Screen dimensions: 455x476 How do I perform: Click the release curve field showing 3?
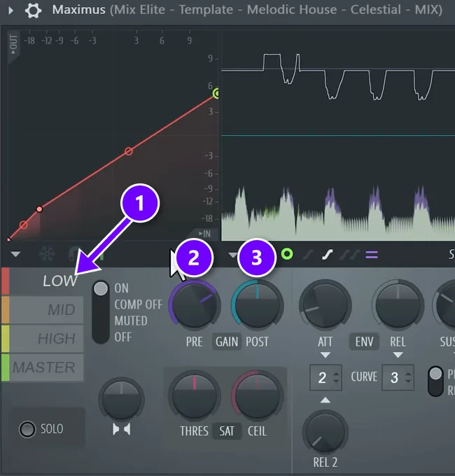click(x=398, y=377)
